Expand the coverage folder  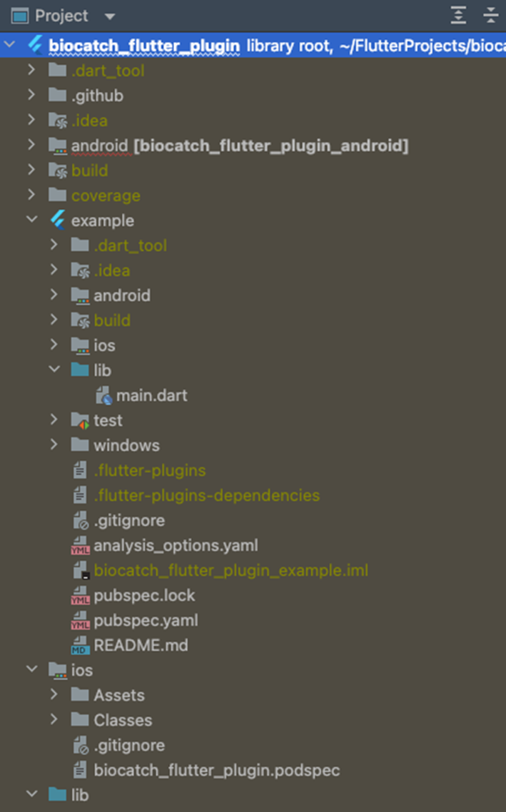coord(31,195)
